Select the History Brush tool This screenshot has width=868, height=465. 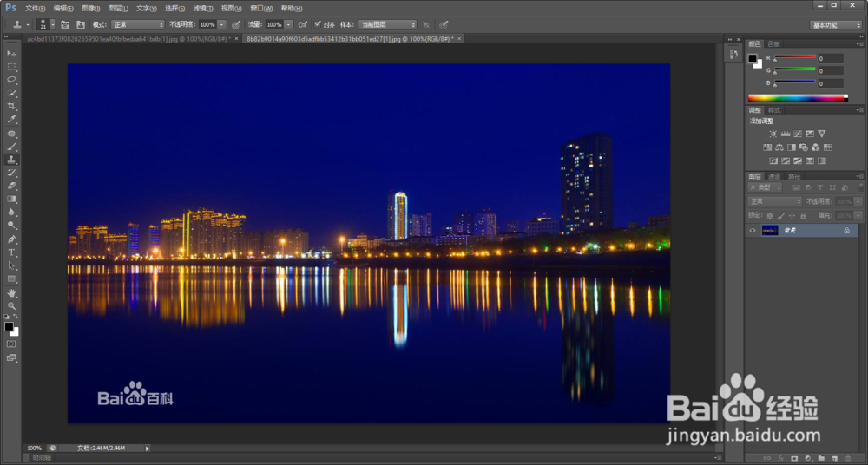[x=11, y=173]
